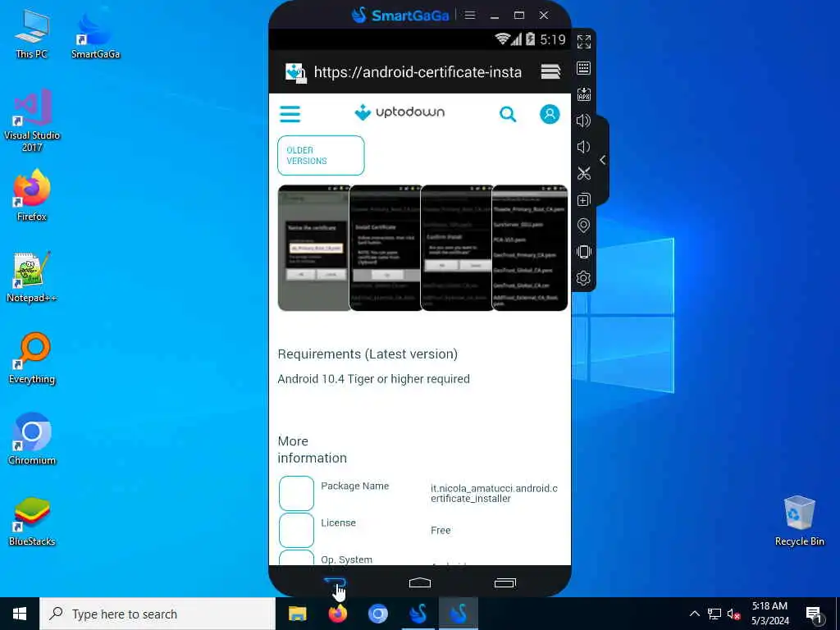Click the BlueStacks desktop shortcut

point(32,521)
